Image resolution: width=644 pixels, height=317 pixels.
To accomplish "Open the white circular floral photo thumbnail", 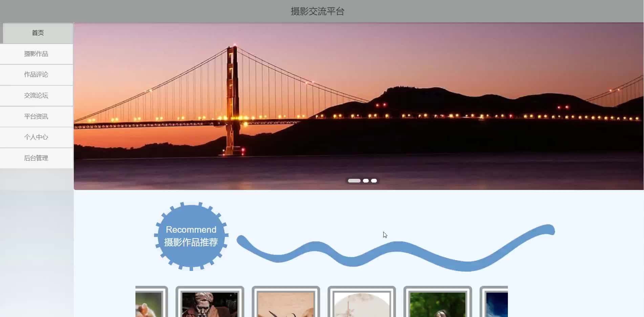I will pyautogui.click(x=362, y=302).
